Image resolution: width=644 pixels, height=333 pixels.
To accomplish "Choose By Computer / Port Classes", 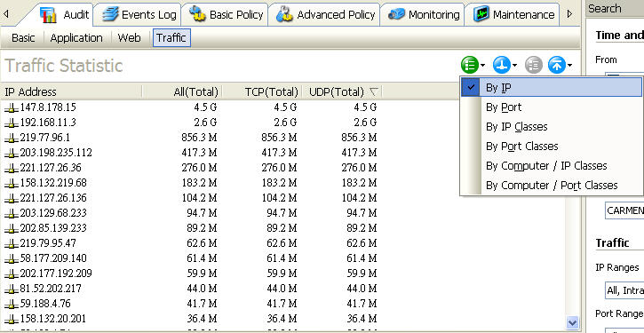I will [552, 186].
